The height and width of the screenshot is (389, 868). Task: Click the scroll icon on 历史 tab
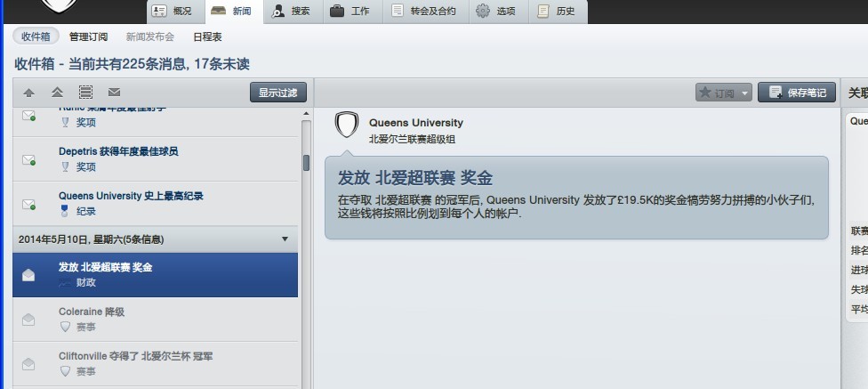543,11
